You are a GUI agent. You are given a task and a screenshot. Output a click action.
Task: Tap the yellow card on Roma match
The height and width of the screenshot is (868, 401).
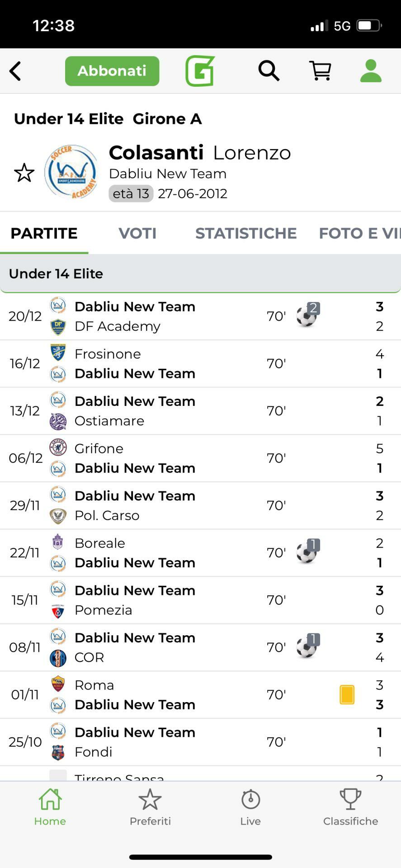(x=347, y=694)
